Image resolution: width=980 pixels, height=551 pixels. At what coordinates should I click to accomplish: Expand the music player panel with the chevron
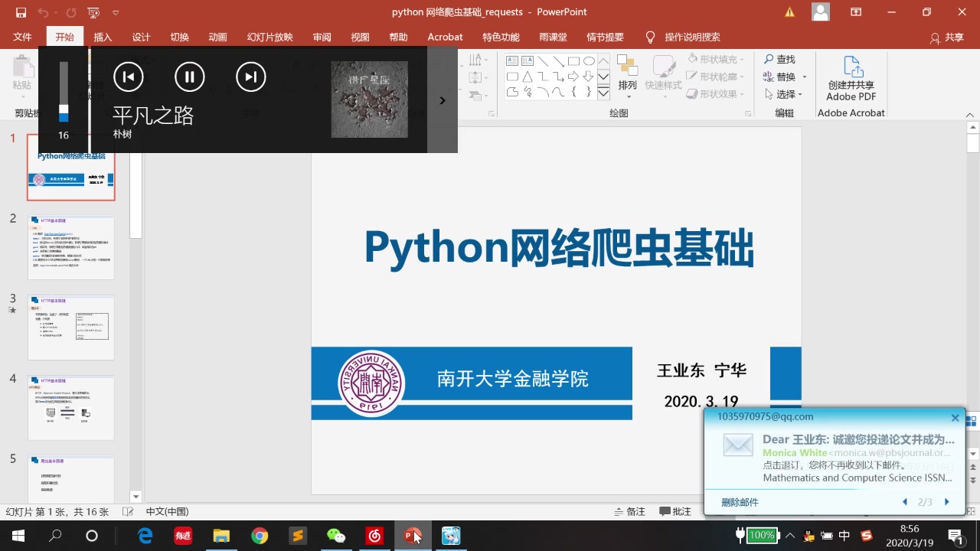(x=442, y=99)
